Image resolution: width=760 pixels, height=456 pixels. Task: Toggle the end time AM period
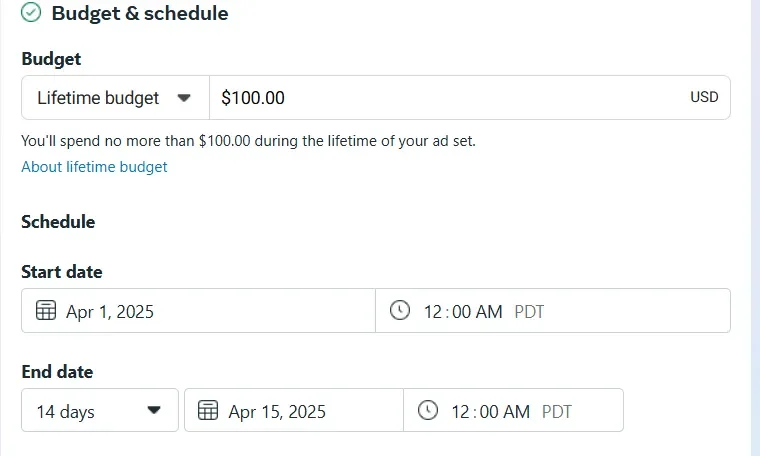pos(517,411)
